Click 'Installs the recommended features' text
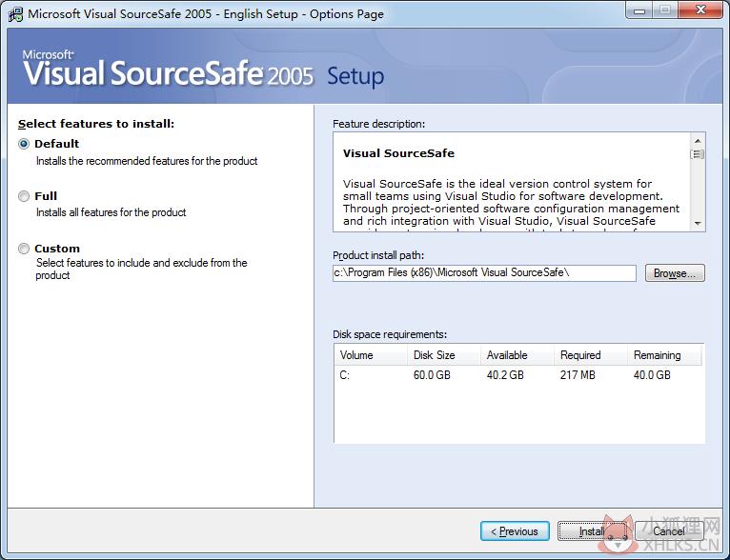The image size is (730, 560). 147,161
